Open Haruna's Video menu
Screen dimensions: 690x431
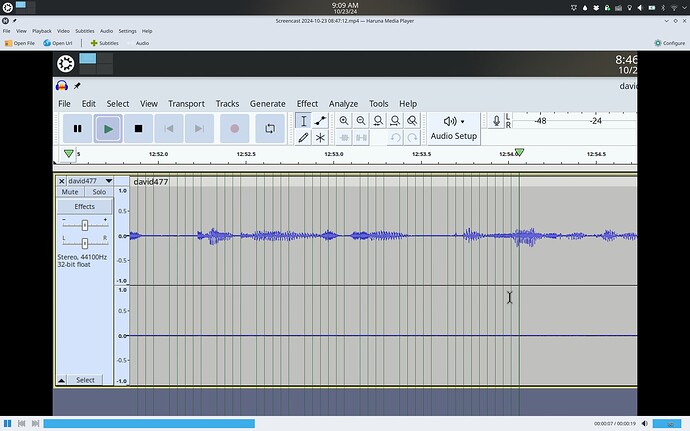click(x=63, y=31)
